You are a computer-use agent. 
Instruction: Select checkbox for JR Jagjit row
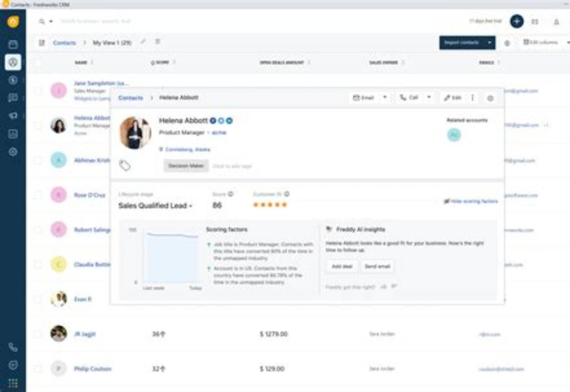tap(38, 334)
